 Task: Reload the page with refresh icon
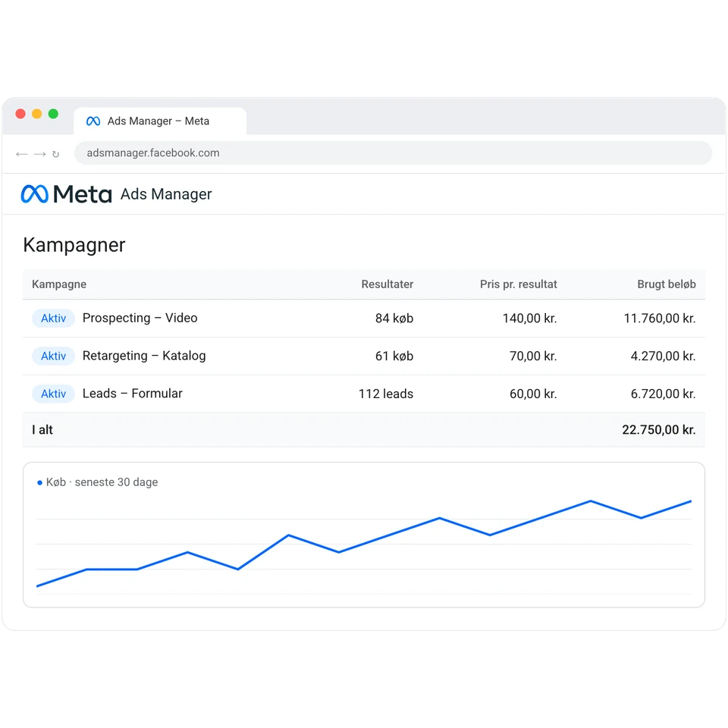[55, 154]
